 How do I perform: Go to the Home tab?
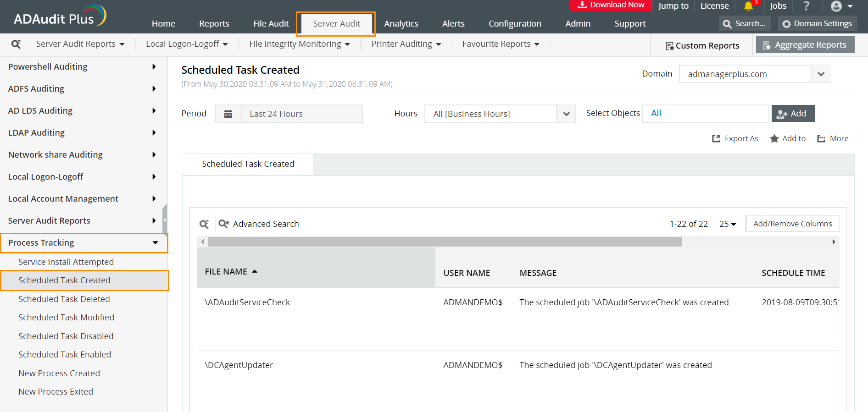click(x=163, y=23)
